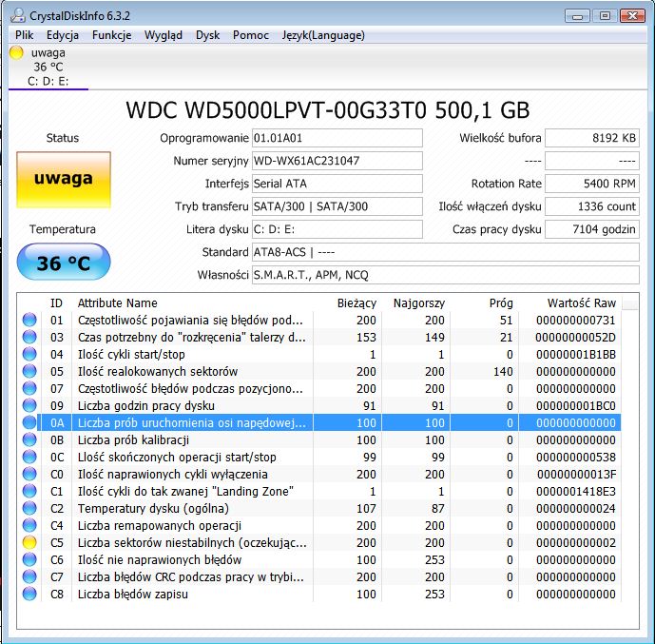This screenshot has width=655, height=644.
Task: Click the power-on count field 1336 count
Action: (592, 206)
